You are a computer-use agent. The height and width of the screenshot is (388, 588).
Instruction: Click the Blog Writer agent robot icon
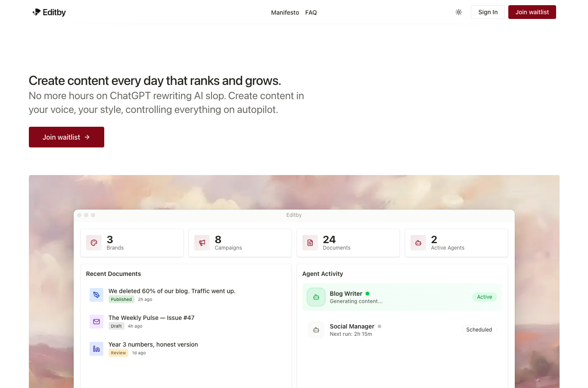(x=316, y=297)
